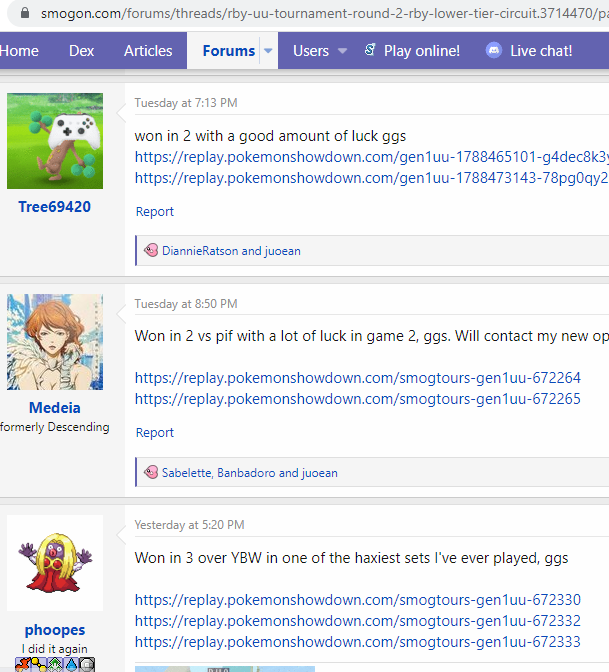The height and width of the screenshot is (672, 609).
Task: Open replay link smogtours-gen1uu-672330
Action: click(357, 599)
